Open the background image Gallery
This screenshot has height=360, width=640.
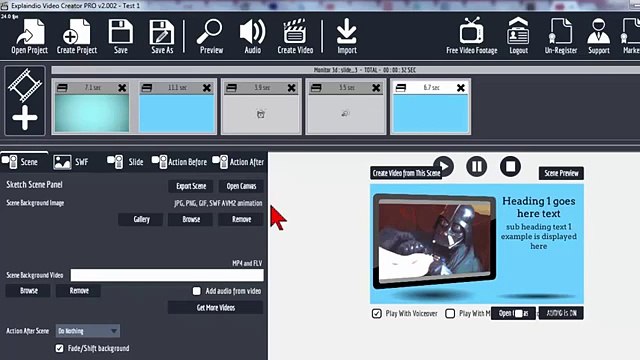[x=141, y=219]
